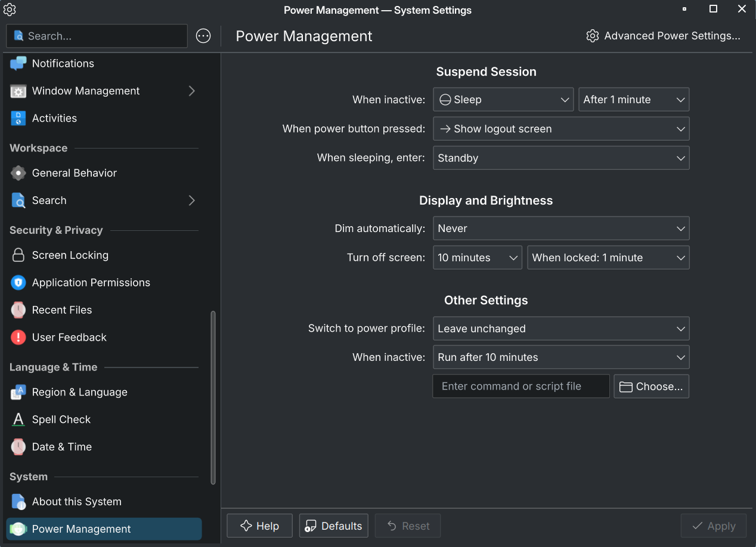Open the Date & Time clock icon
Image resolution: width=756 pixels, height=547 pixels.
point(18,447)
